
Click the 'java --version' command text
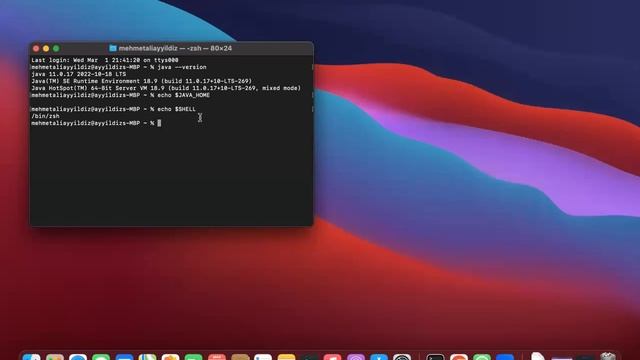182,67
